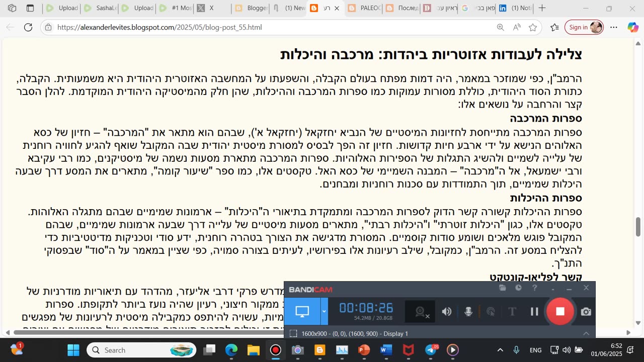Stop the Bandicam recording with red button
The image size is (644, 362).
[560, 311]
